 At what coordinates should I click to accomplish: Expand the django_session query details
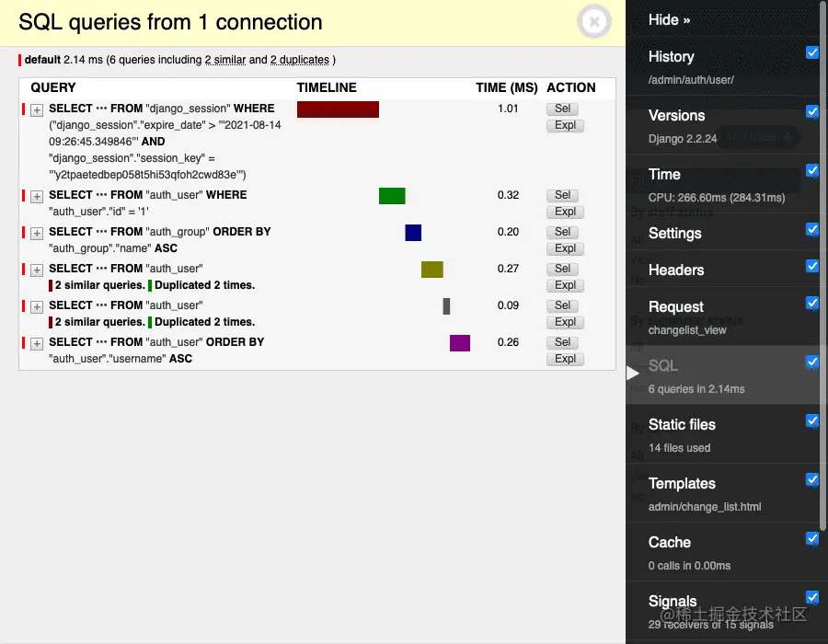pos(37,109)
